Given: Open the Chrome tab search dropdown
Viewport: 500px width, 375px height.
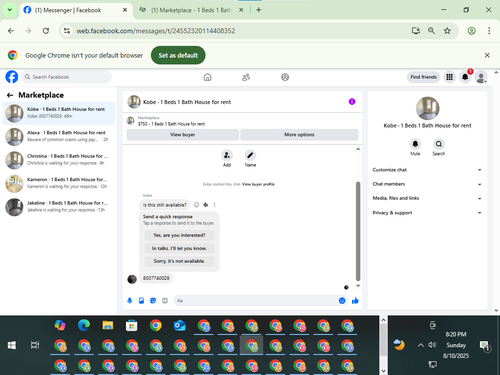Looking at the screenshot, I should coord(10,10).
